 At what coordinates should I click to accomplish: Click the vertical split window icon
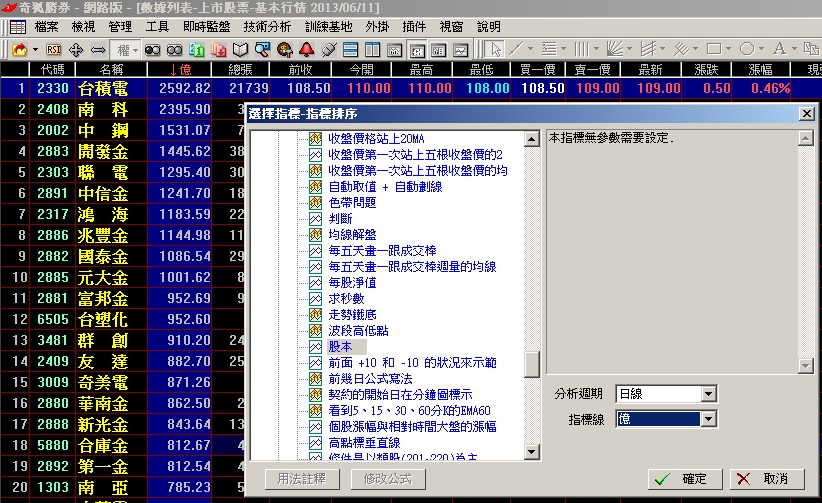pyautogui.click(x=373, y=50)
